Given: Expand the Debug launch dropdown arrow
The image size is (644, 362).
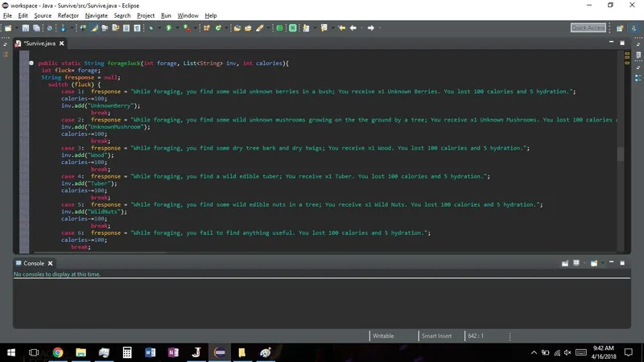Looking at the screenshot, I should coord(159,28).
